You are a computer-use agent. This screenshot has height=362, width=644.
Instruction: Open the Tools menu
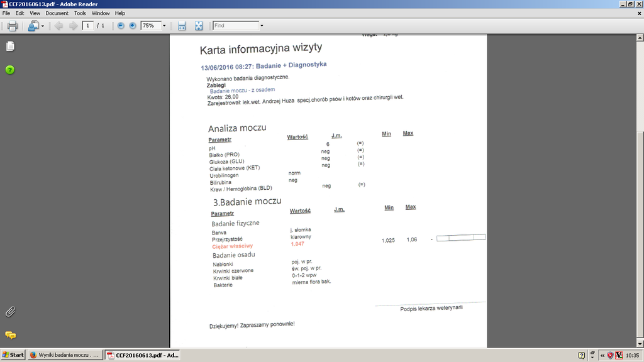[x=80, y=13]
